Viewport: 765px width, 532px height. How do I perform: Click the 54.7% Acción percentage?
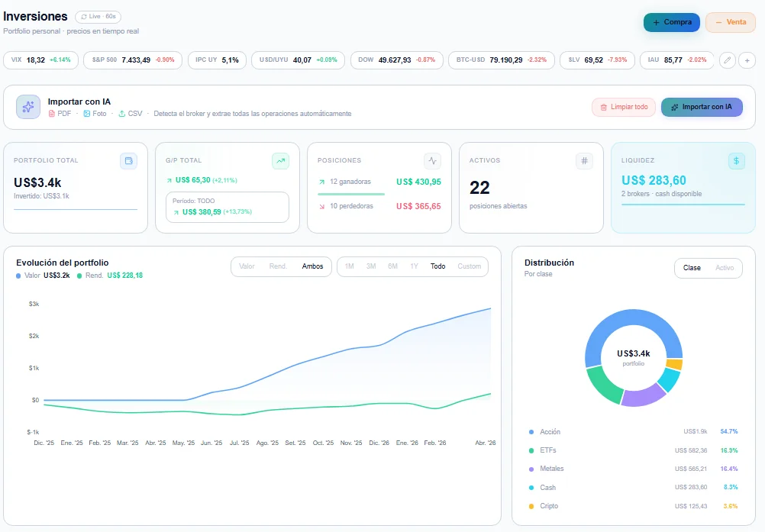[729, 432]
